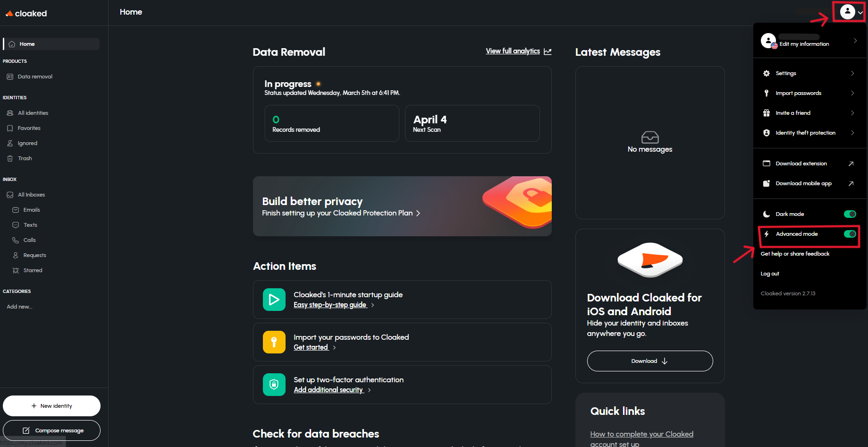Click the Starred star icon
Image resolution: width=868 pixels, height=447 pixels.
tap(16, 270)
